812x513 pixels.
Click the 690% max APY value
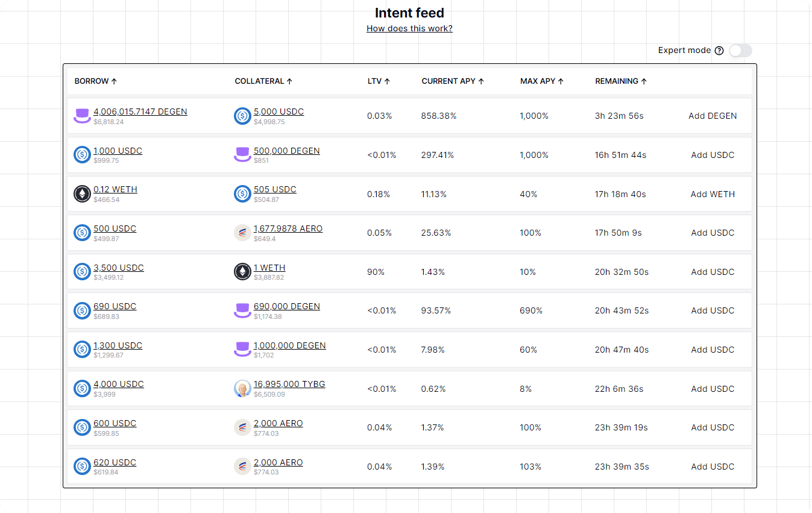[x=531, y=310]
